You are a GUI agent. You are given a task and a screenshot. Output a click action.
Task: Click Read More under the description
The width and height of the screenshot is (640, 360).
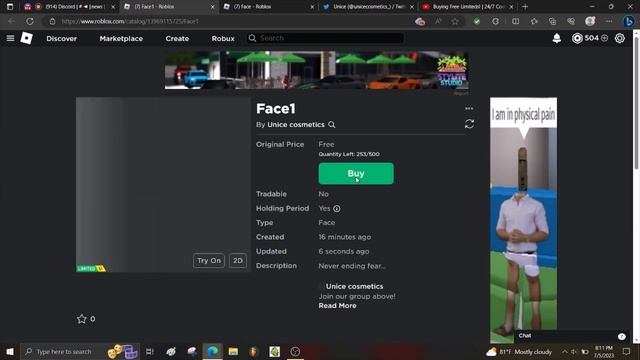click(x=337, y=306)
